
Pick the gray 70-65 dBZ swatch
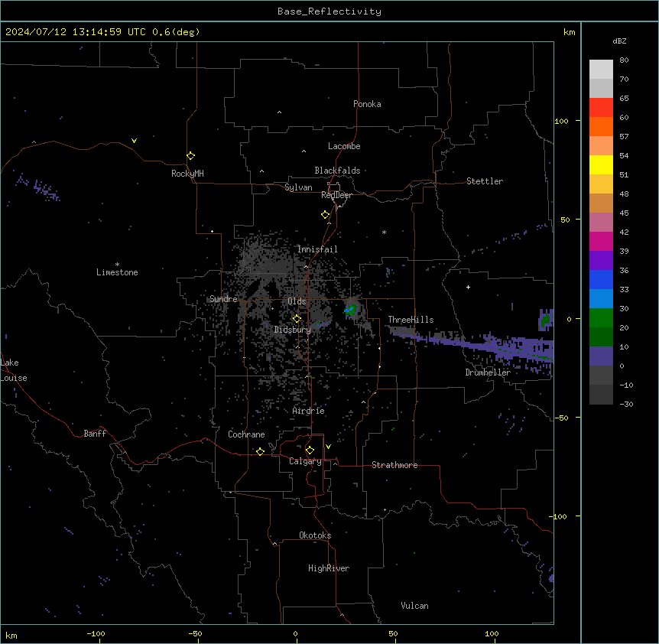point(601,88)
